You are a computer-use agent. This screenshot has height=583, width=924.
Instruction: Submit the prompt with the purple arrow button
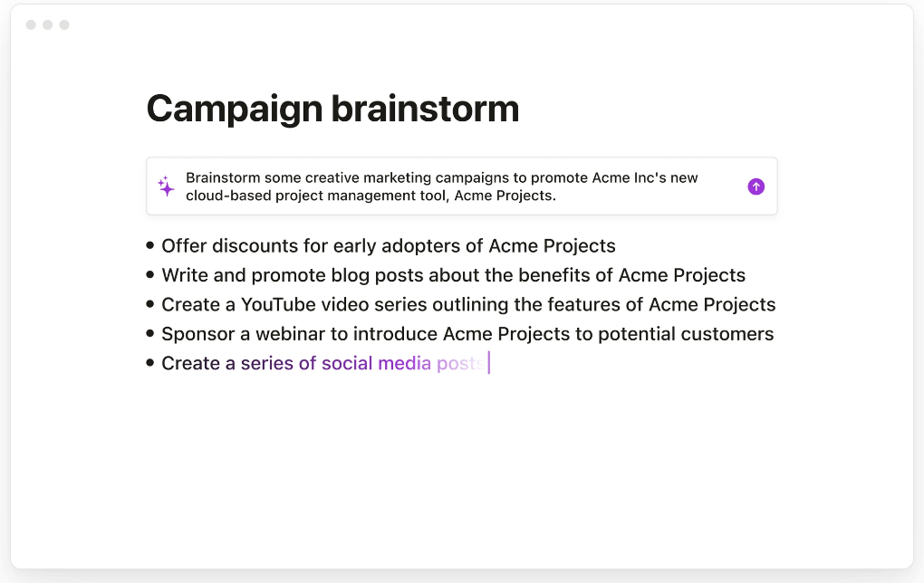click(756, 186)
